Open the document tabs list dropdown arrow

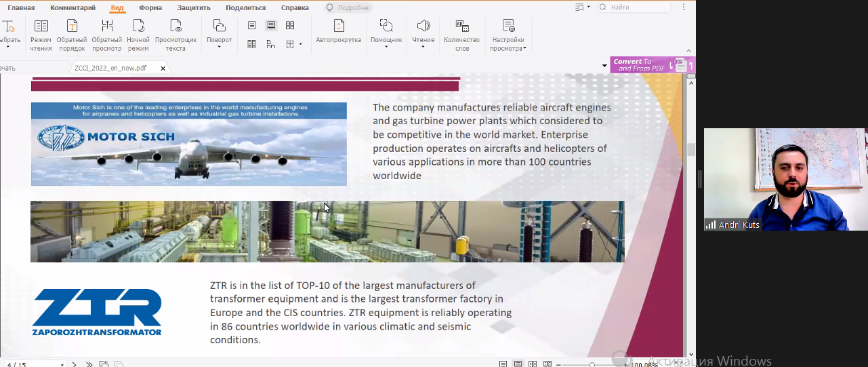tap(604, 66)
